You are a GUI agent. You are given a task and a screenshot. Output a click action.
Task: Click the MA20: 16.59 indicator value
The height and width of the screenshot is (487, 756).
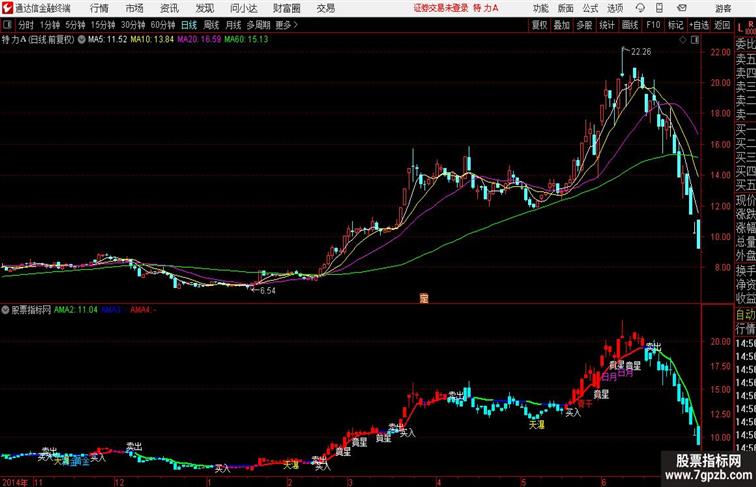click(199, 40)
